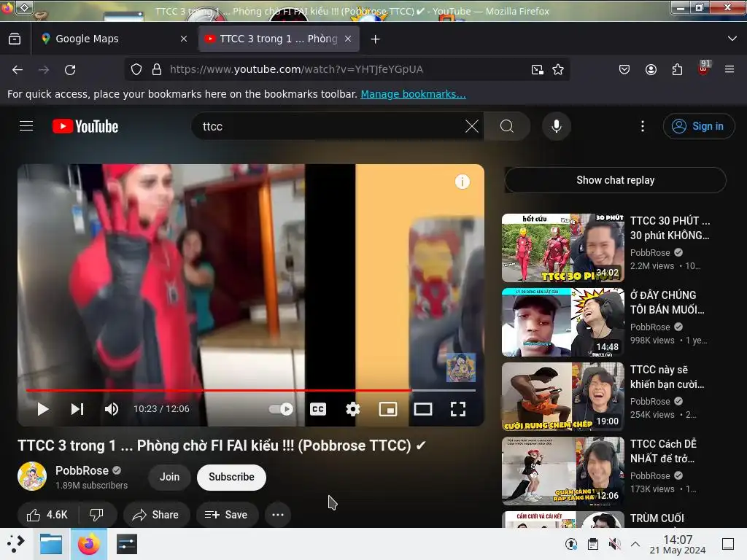View site security padlock info

coord(157,69)
